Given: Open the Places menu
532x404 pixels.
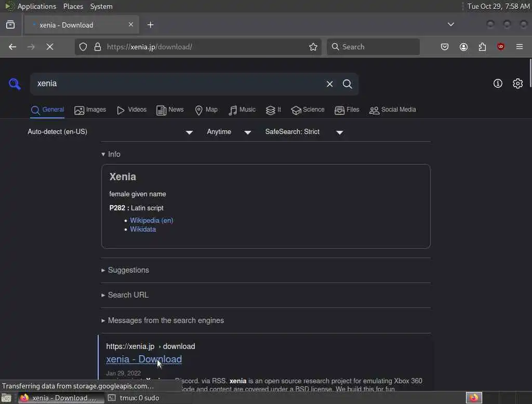Looking at the screenshot, I should point(73,6).
